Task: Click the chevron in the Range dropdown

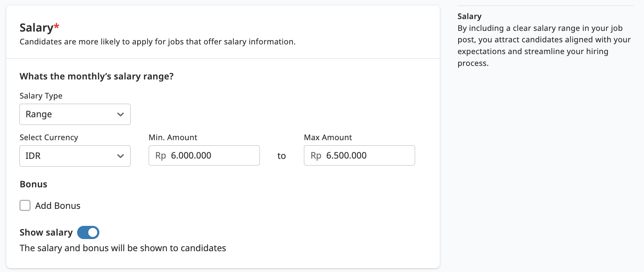Action: click(121, 114)
